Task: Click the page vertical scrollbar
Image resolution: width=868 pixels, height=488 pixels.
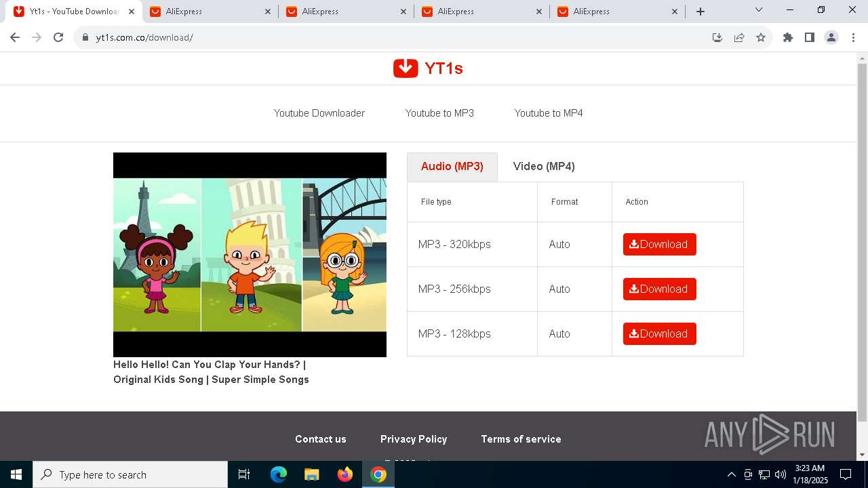Action: coord(863,243)
